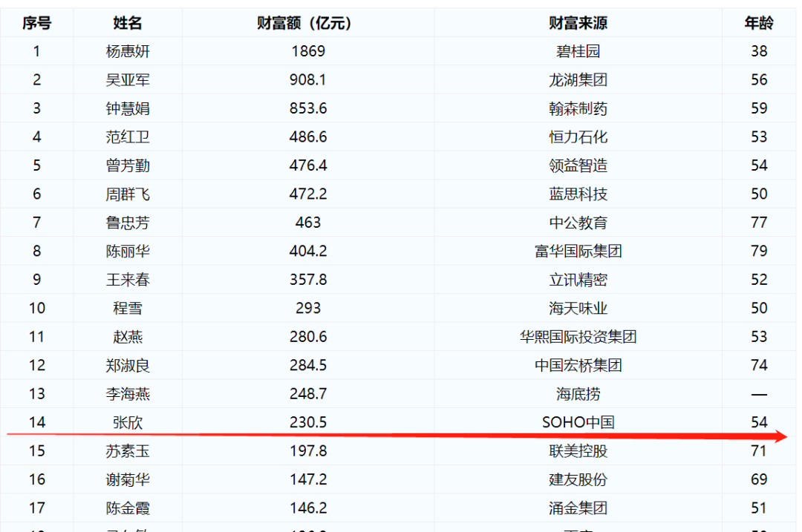Image resolution: width=802 pixels, height=532 pixels.
Task: Select the name 王来春
Action: click(x=128, y=280)
